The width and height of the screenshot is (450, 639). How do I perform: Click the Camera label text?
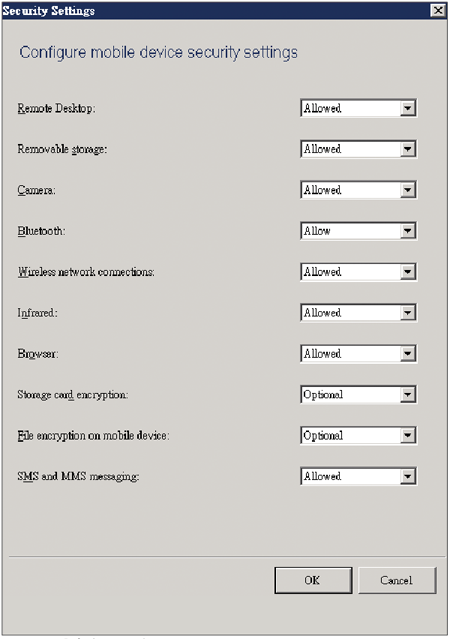tap(36, 190)
